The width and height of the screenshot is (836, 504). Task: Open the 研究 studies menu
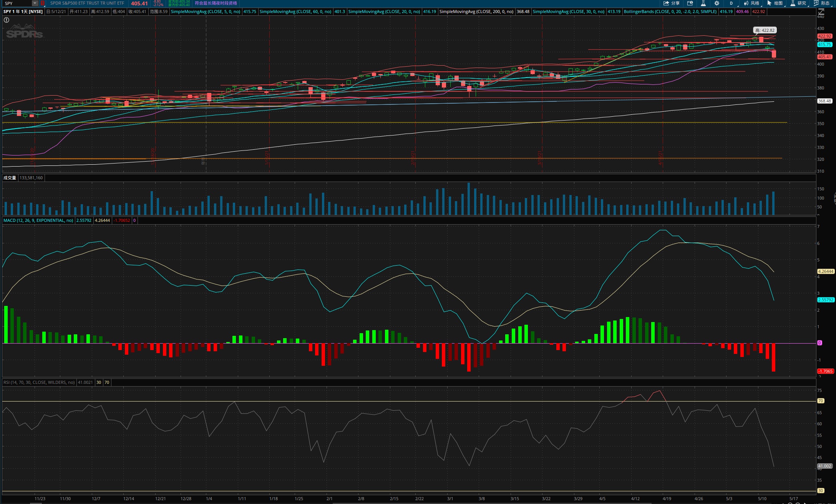coord(799,3)
